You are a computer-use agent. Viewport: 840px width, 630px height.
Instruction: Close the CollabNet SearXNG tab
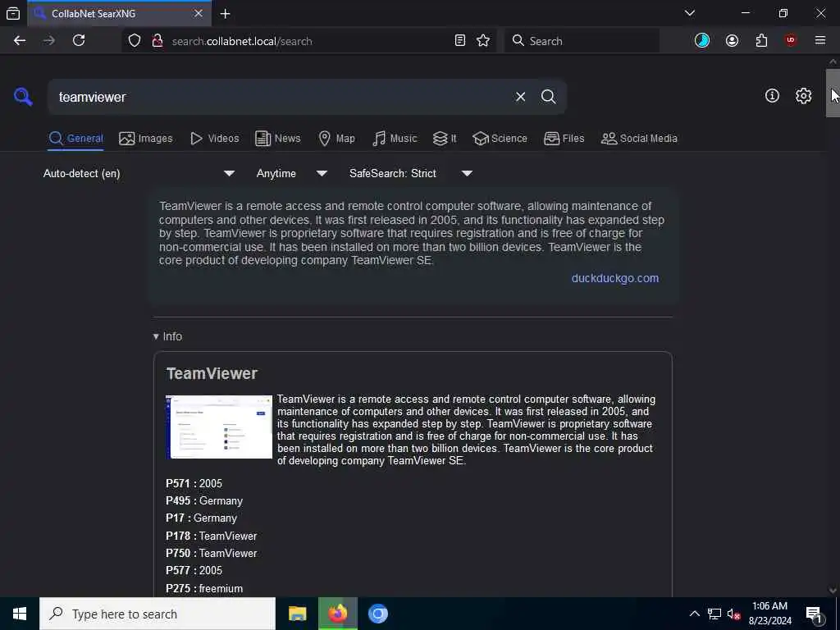(x=199, y=13)
